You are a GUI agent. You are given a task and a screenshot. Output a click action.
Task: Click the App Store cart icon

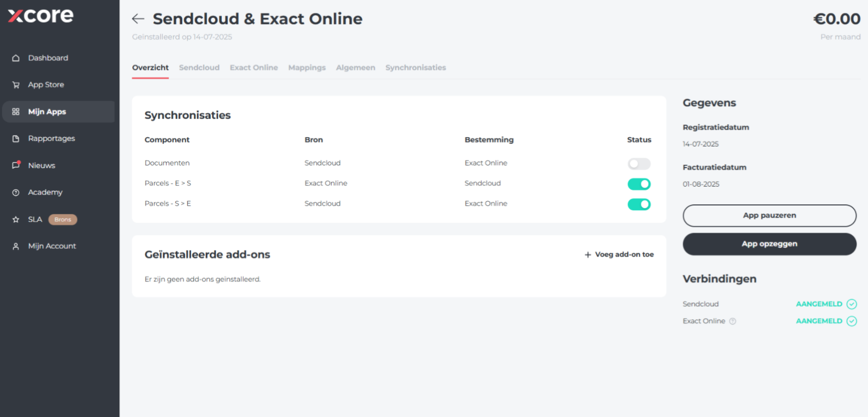point(16,85)
